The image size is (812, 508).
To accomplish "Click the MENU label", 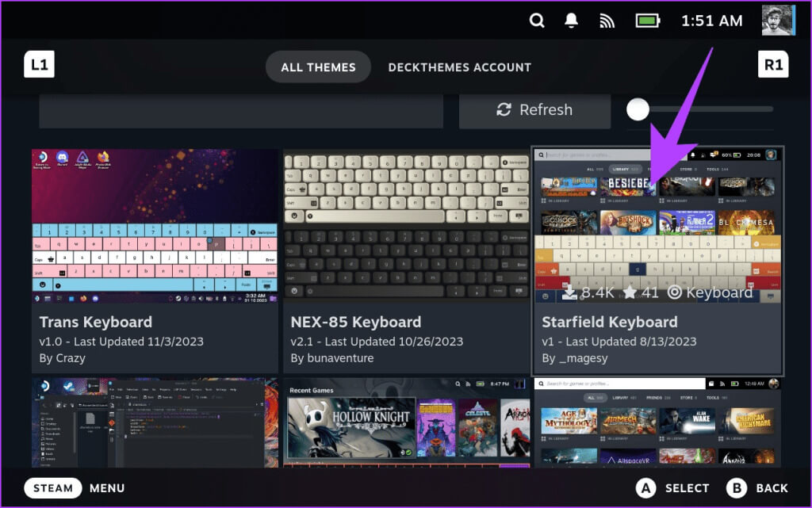I will 107,488.
